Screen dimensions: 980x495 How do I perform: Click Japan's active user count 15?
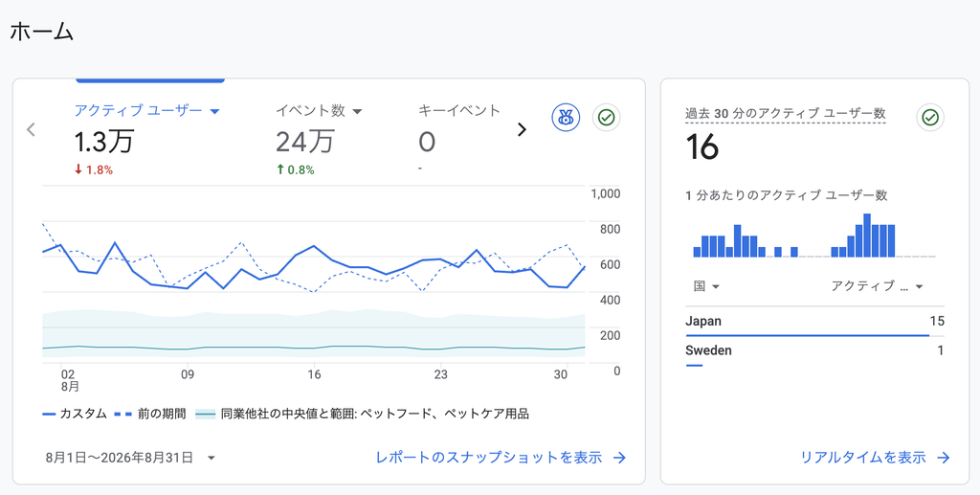(x=937, y=322)
